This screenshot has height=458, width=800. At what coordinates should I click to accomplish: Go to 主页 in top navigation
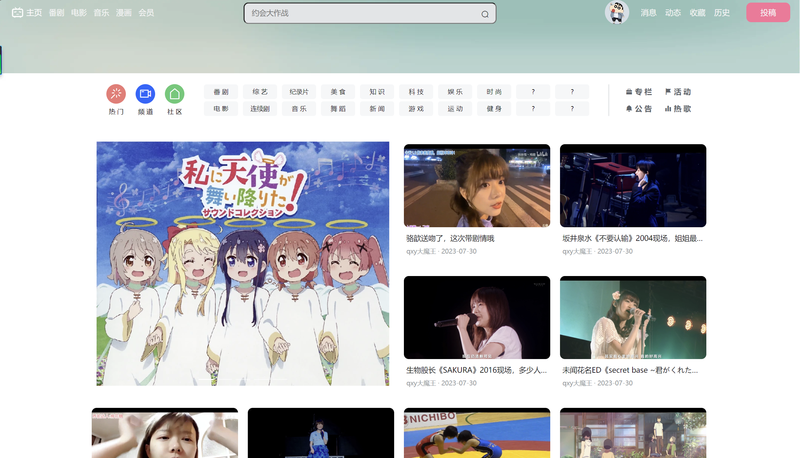point(34,13)
